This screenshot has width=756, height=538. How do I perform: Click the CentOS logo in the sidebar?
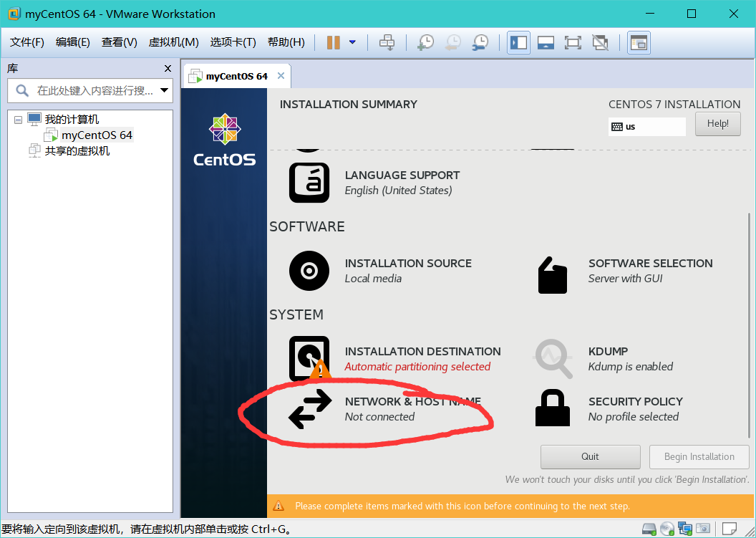(x=225, y=140)
